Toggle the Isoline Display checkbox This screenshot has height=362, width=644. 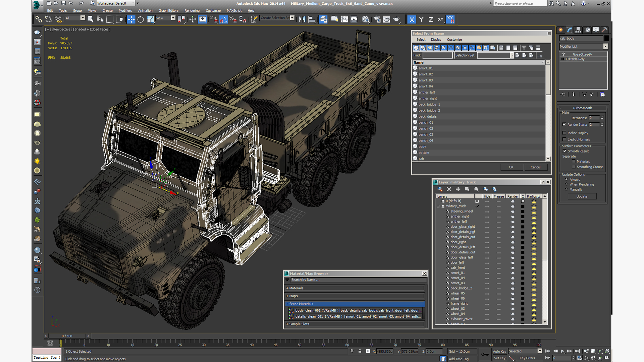pos(564,133)
